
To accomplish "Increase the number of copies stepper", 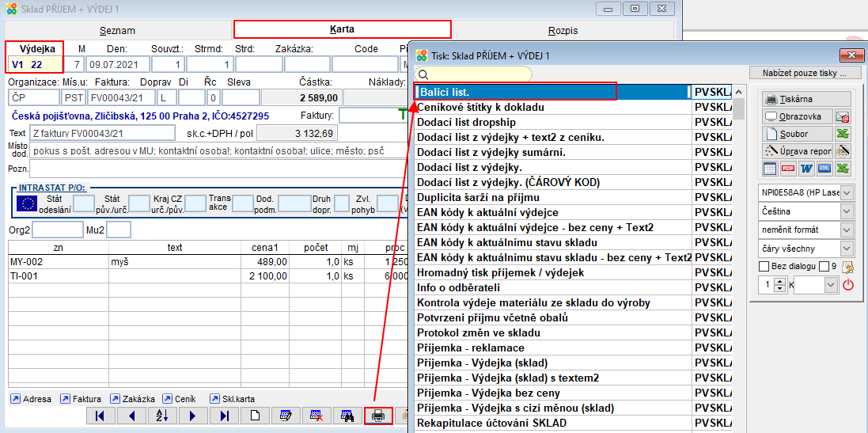I will [780, 282].
